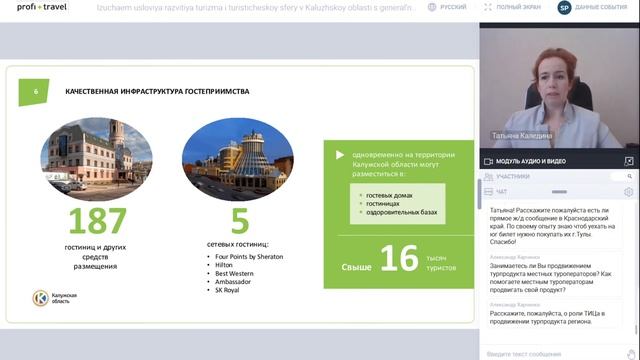The width and height of the screenshot is (640, 360).
Task: Click the number 187 on the slide
Action: point(98,221)
